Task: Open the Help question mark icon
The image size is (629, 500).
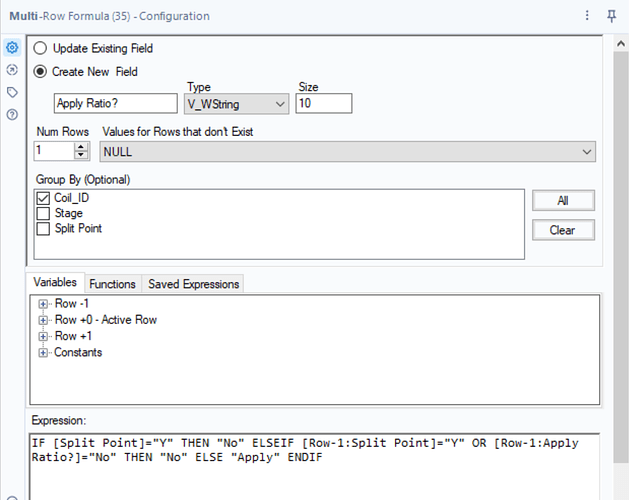Action: (x=12, y=115)
